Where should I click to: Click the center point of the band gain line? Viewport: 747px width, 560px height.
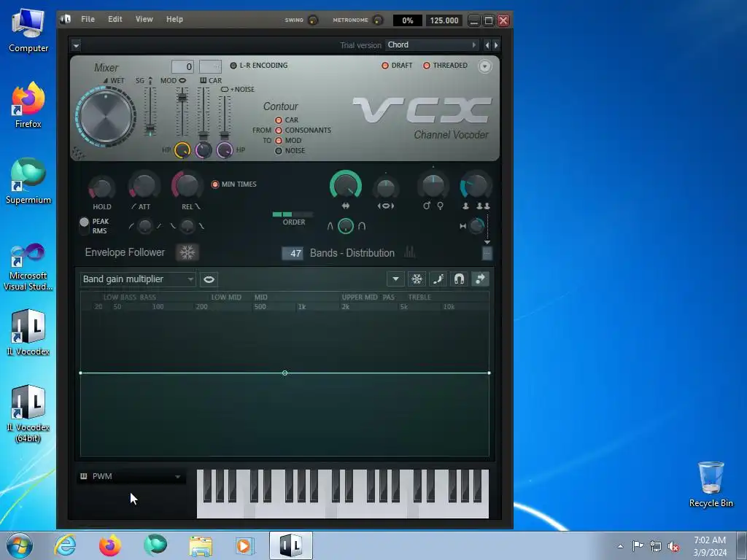point(285,373)
